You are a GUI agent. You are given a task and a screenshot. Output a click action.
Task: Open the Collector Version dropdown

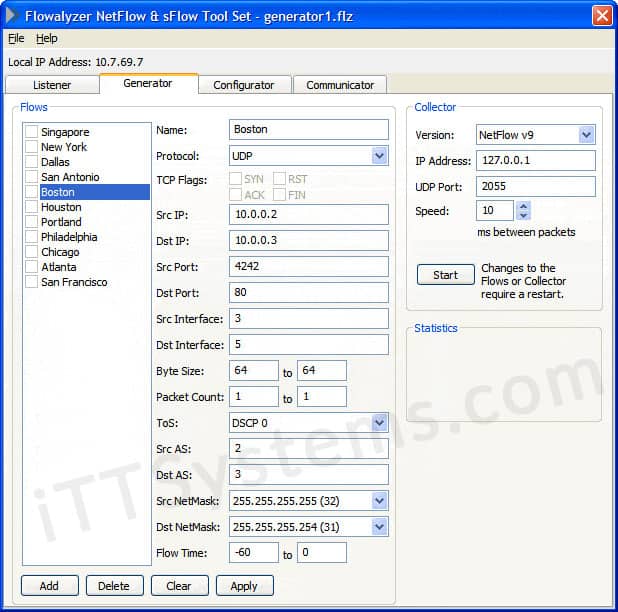pyautogui.click(x=586, y=135)
